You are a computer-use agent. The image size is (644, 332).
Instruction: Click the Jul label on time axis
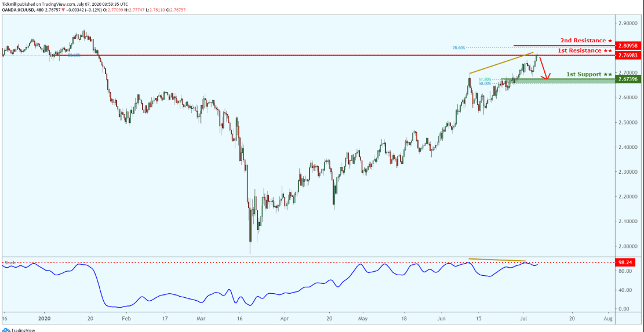(524, 318)
